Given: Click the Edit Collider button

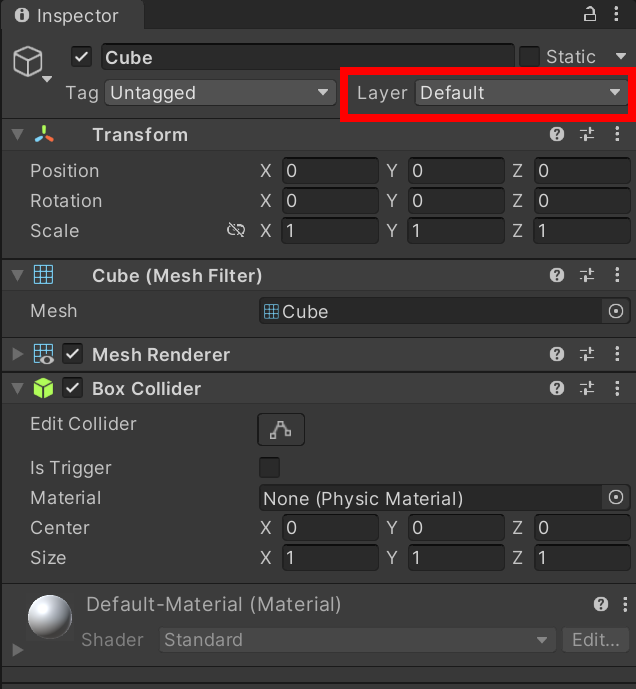Looking at the screenshot, I should [281, 429].
